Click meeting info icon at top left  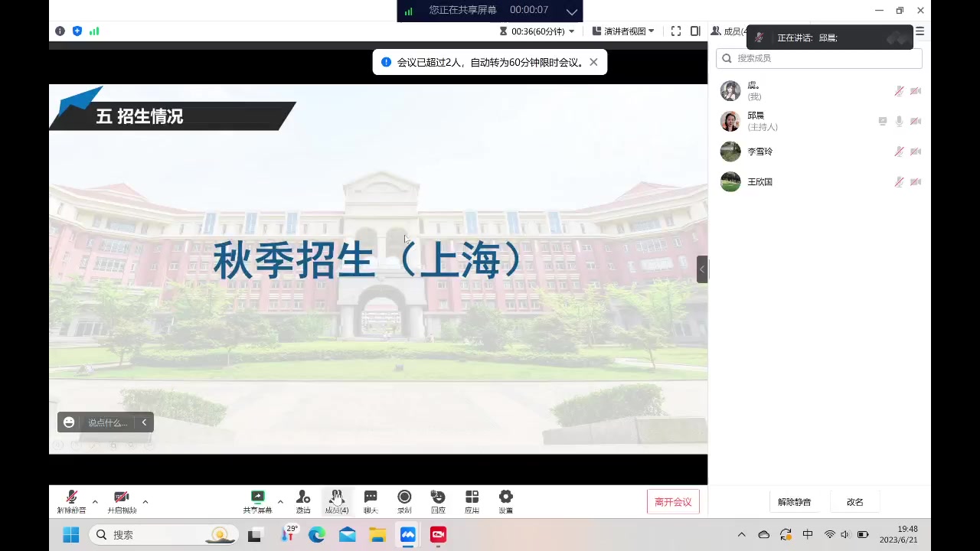pos(60,31)
